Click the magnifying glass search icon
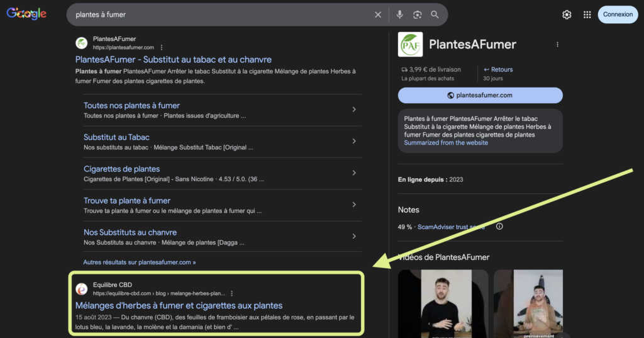This screenshot has width=644, height=338. tap(435, 14)
